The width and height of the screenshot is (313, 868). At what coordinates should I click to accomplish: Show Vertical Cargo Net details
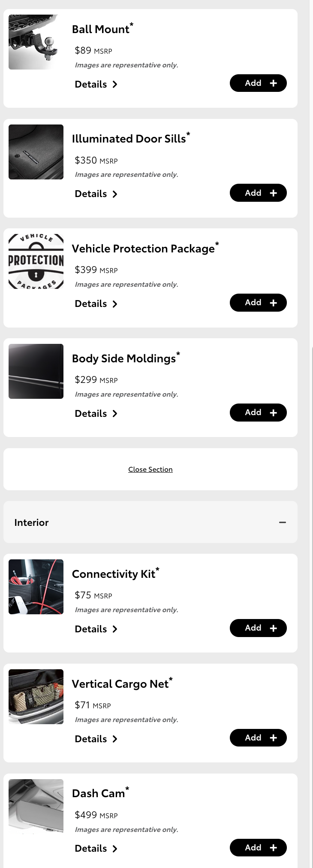tap(96, 739)
